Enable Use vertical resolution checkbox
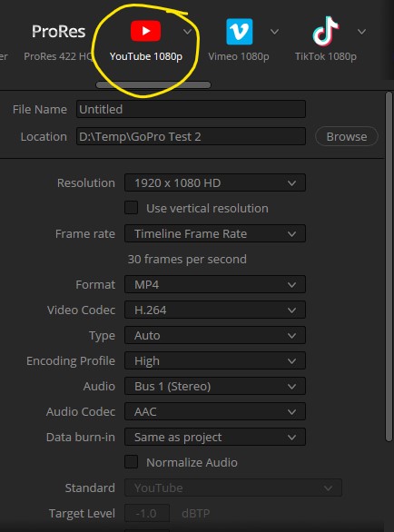394x532 pixels. (131, 208)
